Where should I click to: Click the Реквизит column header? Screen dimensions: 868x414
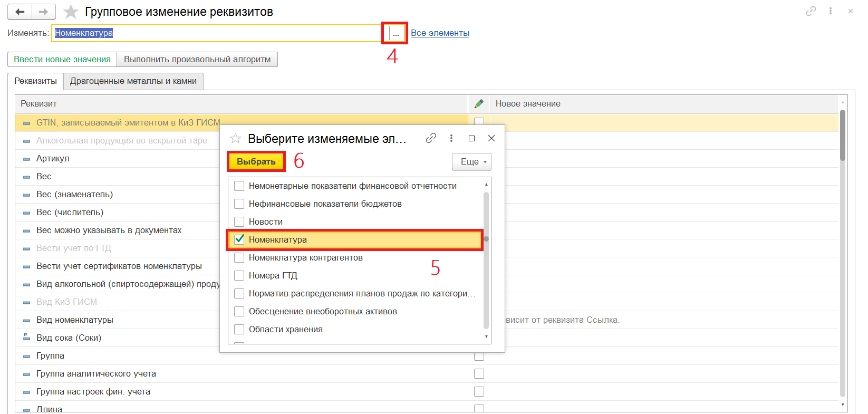tap(242, 104)
